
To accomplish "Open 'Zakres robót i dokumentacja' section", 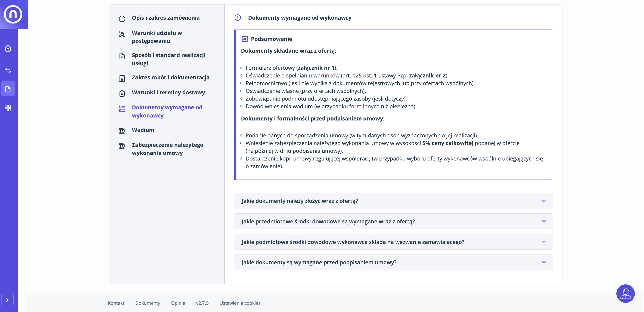I will point(170,77).
